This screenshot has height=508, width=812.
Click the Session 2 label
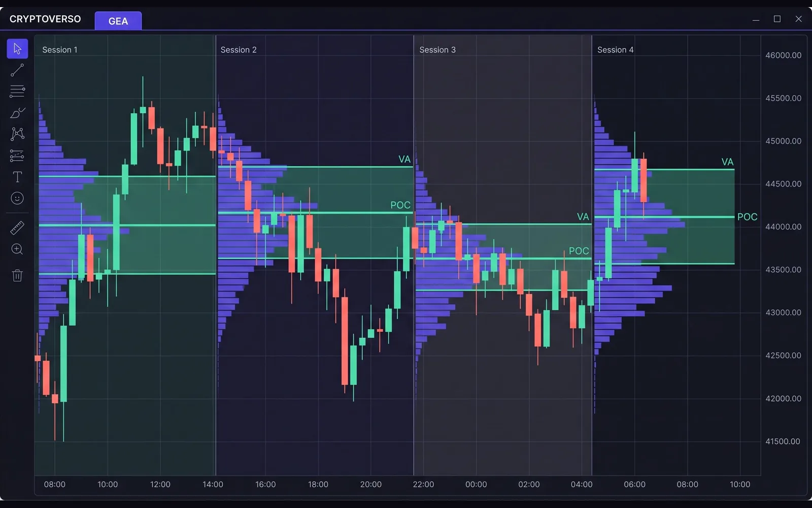tap(239, 50)
